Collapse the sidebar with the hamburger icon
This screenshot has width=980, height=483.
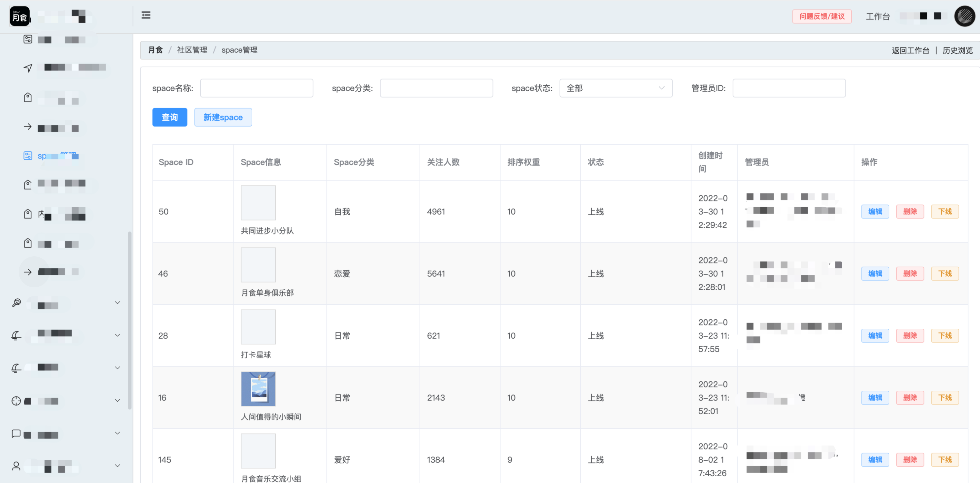(x=146, y=15)
